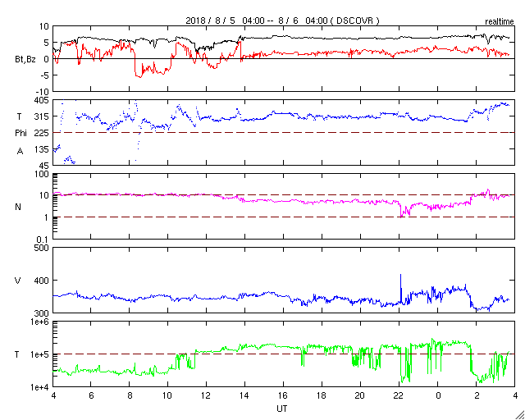Click the '1e+5' temperature tick label

[x=39, y=354]
